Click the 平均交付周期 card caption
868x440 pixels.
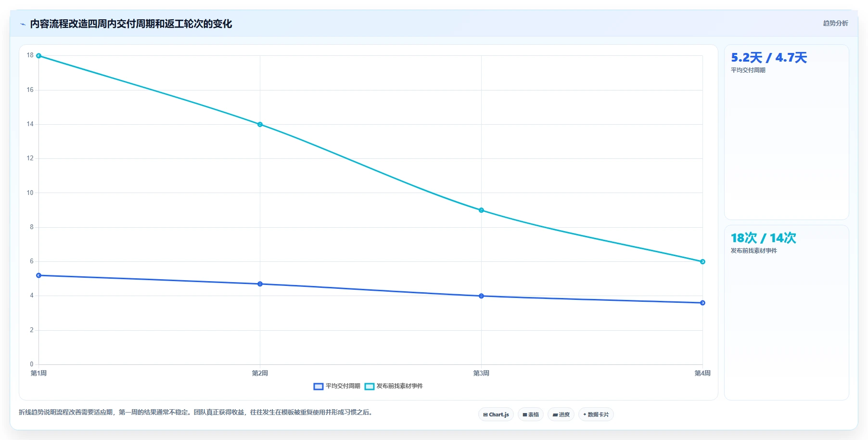pyautogui.click(x=748, y=70)
